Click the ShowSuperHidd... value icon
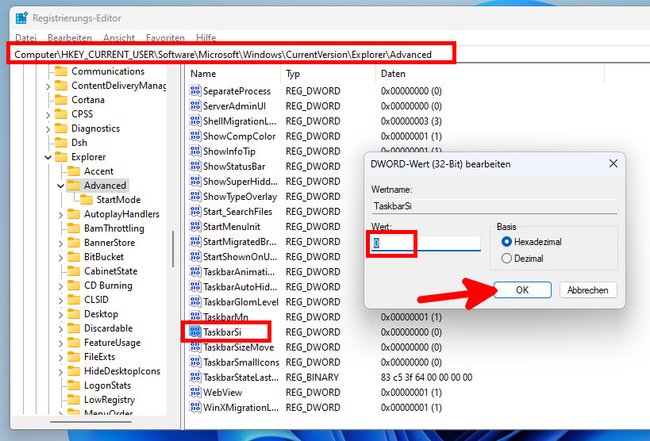650x441 pixels. point(195,181)
